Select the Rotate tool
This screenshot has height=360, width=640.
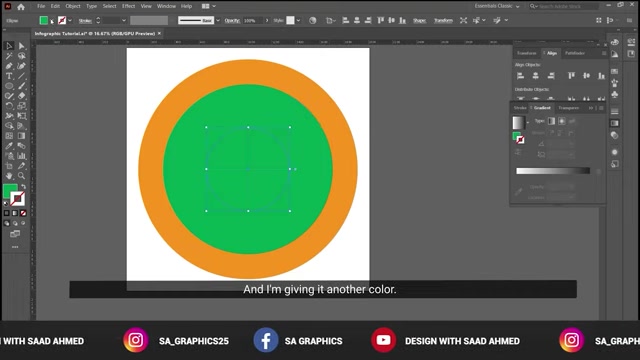pyautogui.click(x=9, y=106)
